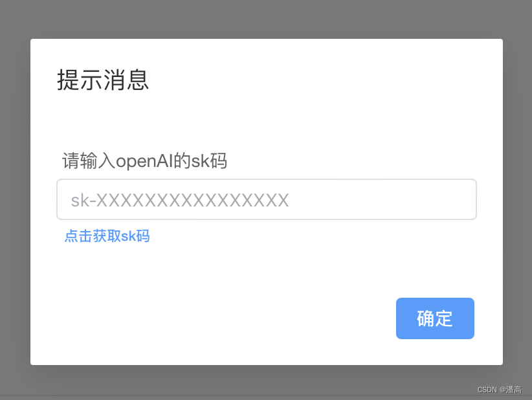
Task: Click the empty right part of the sk input
Action: [382, 199]
